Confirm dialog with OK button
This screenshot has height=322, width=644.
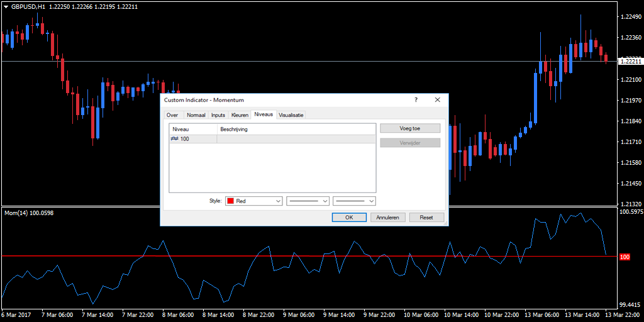click(x=349, y=217)
